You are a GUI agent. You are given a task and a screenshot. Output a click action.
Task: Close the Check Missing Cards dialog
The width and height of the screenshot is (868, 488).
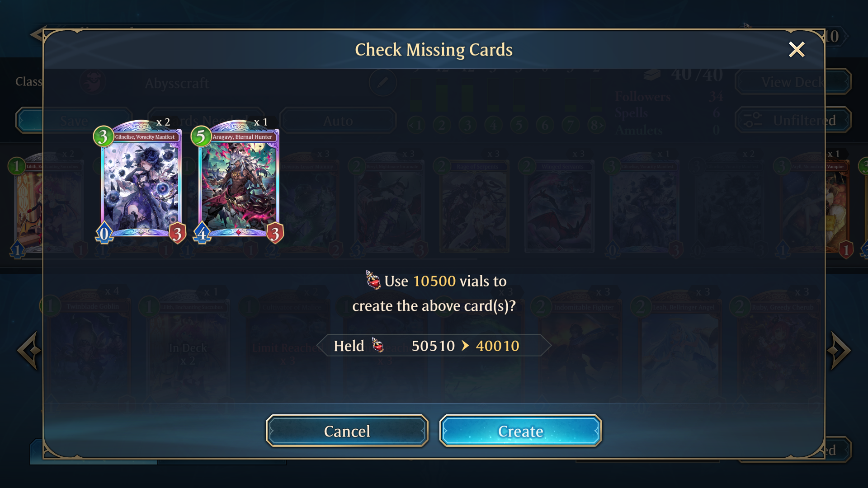coord(796,49)
